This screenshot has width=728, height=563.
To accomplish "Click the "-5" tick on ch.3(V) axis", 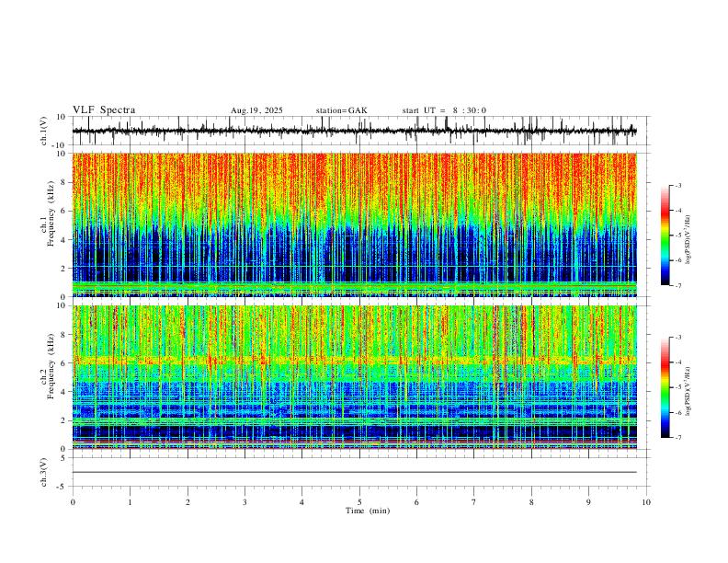I will coord(63,487).
